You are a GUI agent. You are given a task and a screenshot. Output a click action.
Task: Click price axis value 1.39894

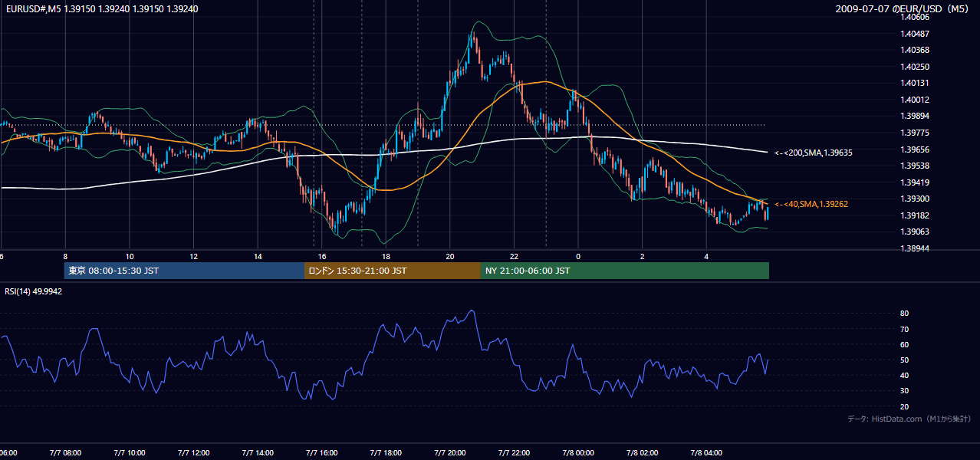pos(914,116)
